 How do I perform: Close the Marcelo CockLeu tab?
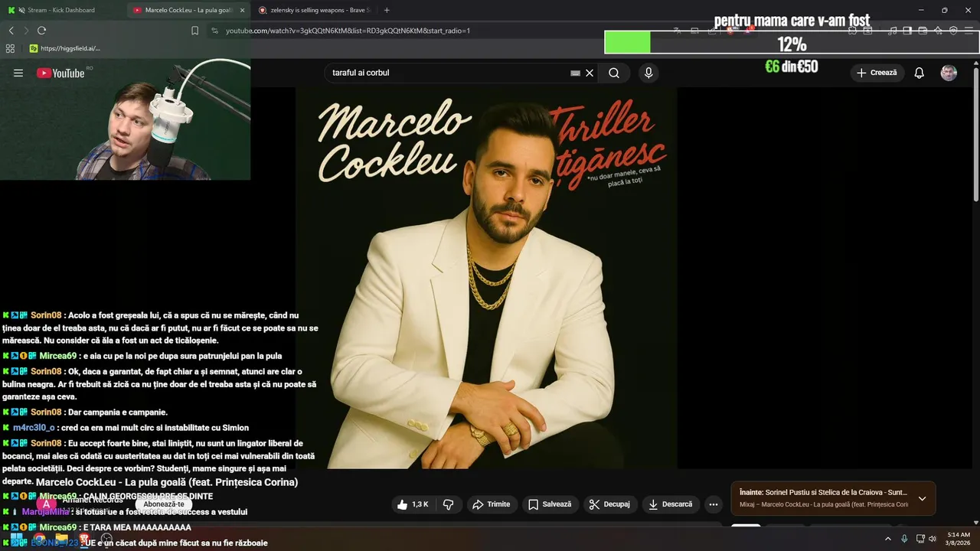tap(243, 10)
